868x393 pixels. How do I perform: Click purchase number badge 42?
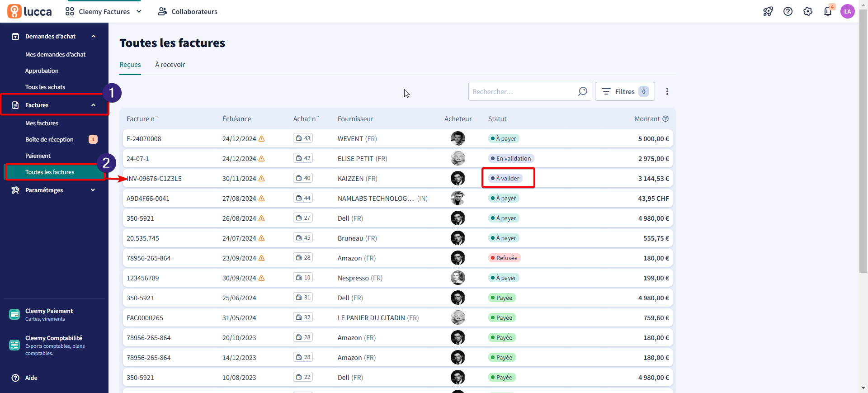pyautogui.click(x=303, y=158)
